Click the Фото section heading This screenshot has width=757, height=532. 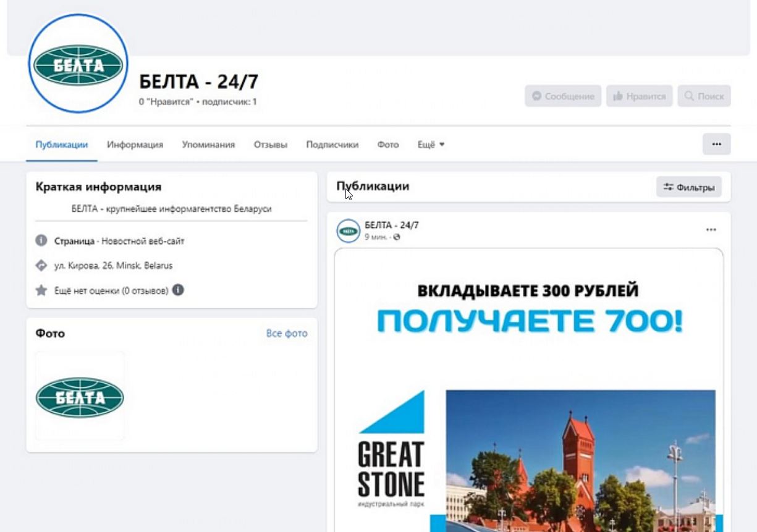(50, 333)
